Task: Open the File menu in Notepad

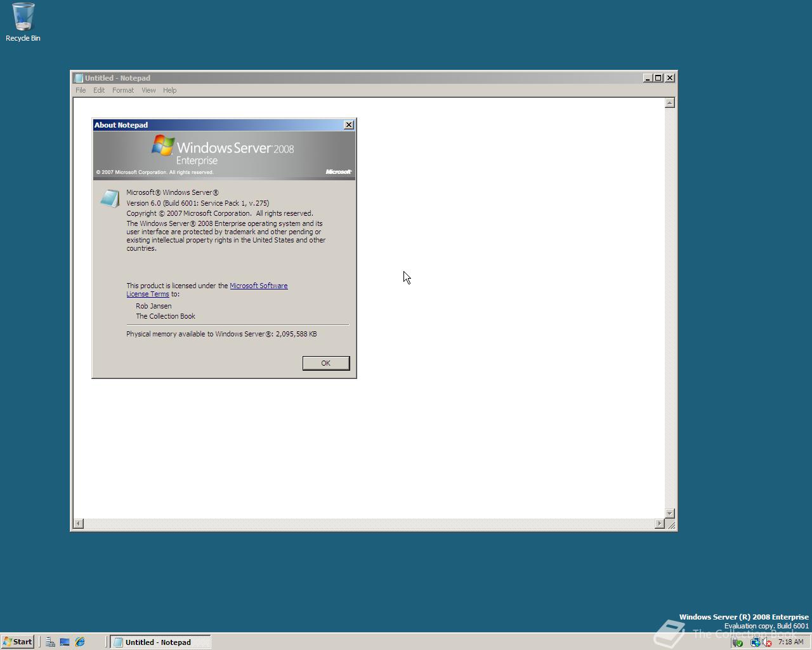Action: [81, 90]
